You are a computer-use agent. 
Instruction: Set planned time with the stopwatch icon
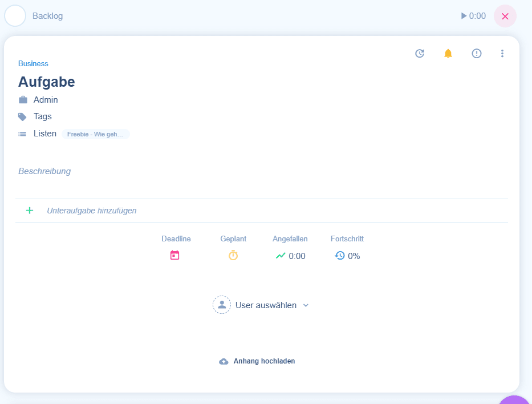233,255
